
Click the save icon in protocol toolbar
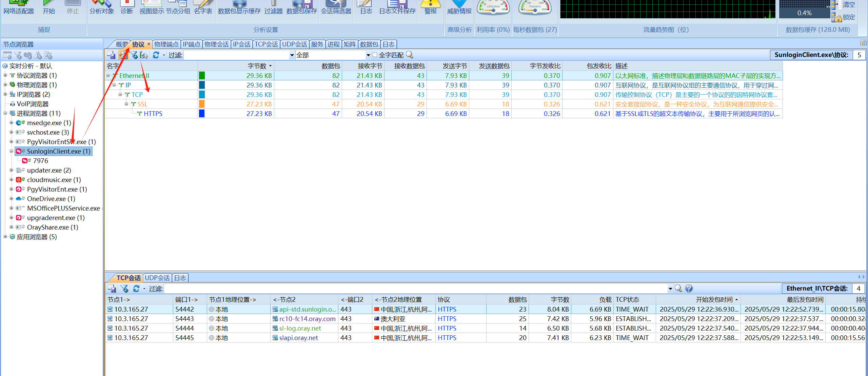coord(111,55)
